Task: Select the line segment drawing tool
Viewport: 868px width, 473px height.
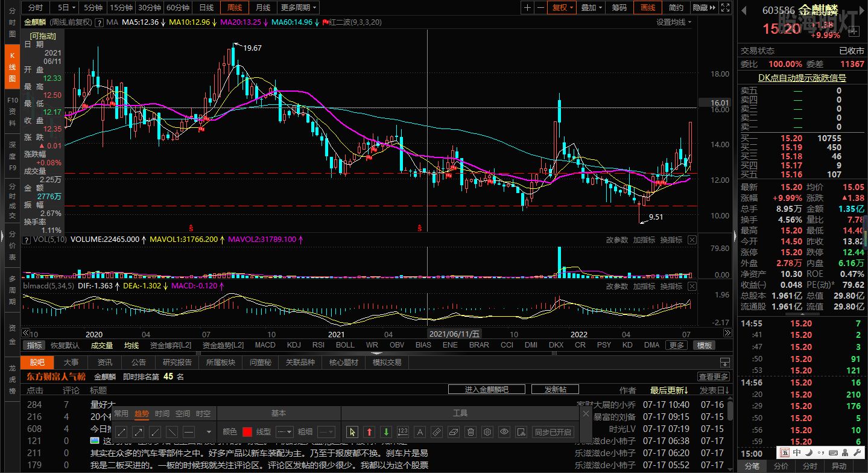Action: 121,432
